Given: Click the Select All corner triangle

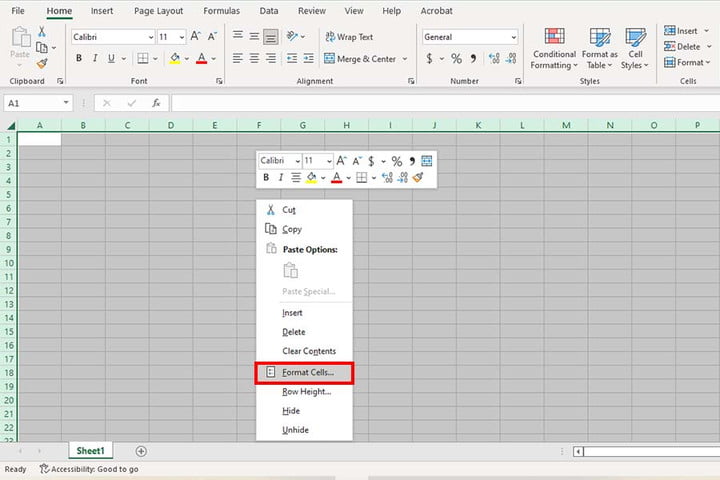Looking at the screenshot, I should tap(11, 125).
